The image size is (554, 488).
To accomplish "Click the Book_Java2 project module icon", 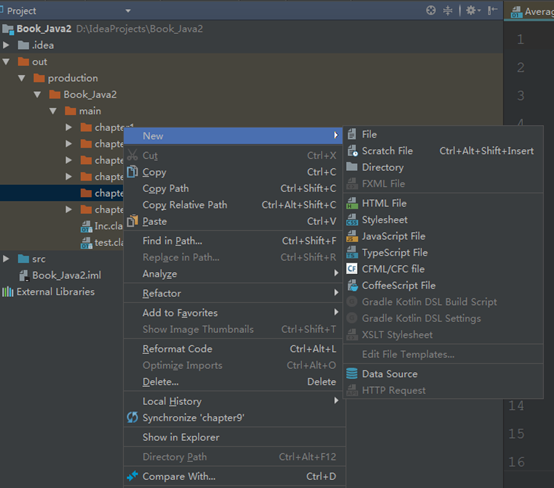I will click(x=8, y=29).
